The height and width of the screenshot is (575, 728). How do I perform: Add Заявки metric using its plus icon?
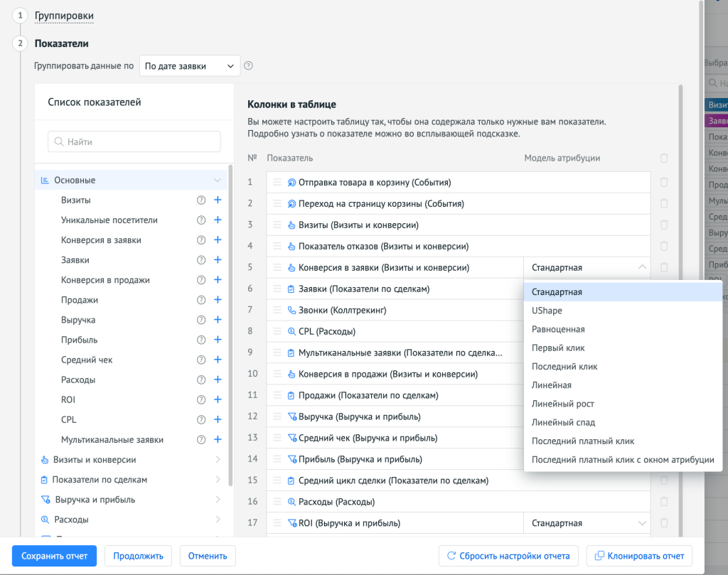tap(218, 260)
